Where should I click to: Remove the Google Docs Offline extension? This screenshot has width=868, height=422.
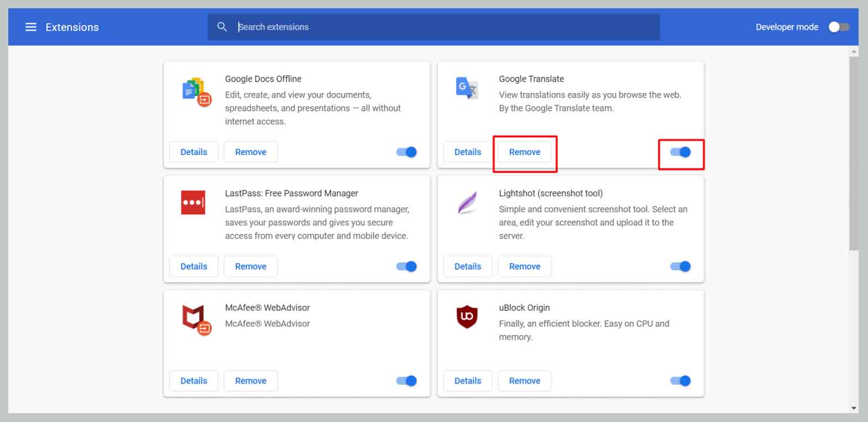point(251,152)
